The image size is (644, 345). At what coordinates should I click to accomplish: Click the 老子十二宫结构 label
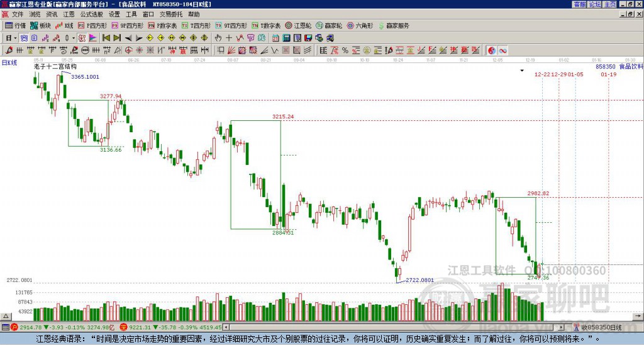click(55, 67)
